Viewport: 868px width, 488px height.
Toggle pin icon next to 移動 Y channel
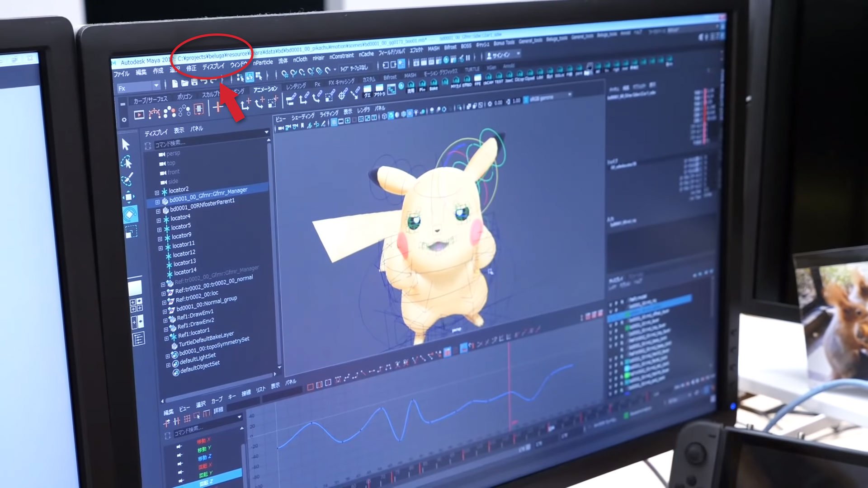click(179, 455)
